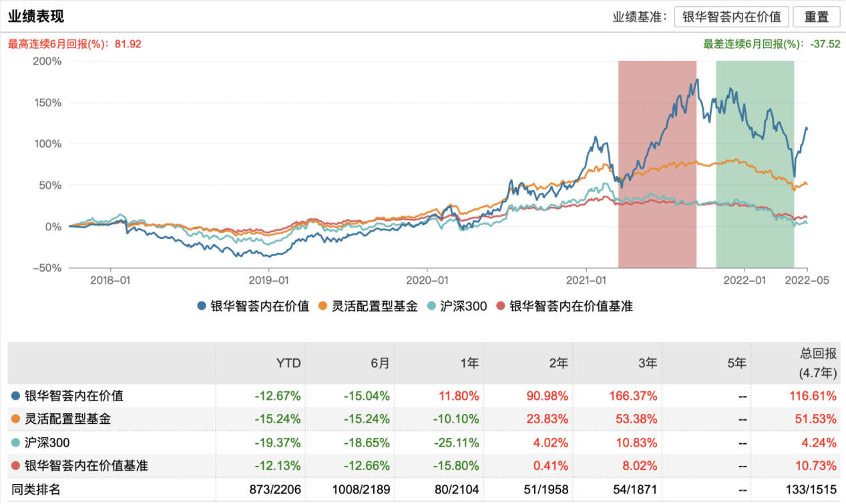Click the blue dot of 银华智荟内在价值 in the chart legend
This screenshot has width=846, height=504.
point(202,306)
